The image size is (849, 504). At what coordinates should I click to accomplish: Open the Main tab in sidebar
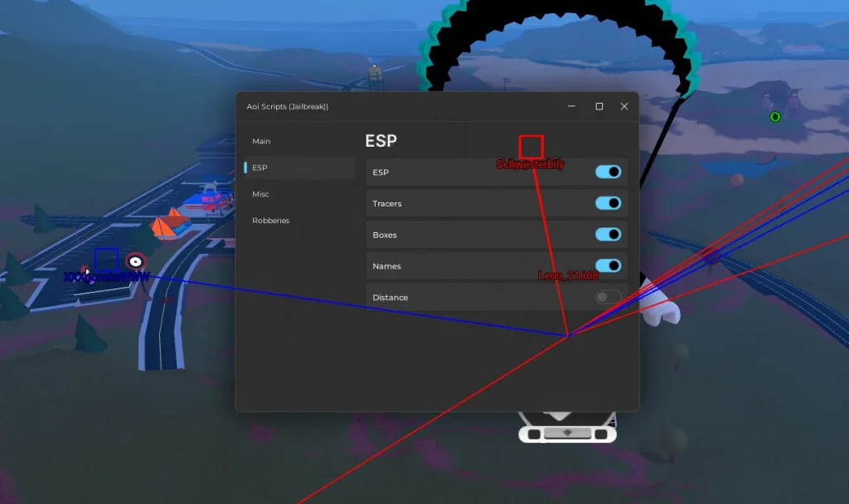pyautogui.click(x=261, y=142)
